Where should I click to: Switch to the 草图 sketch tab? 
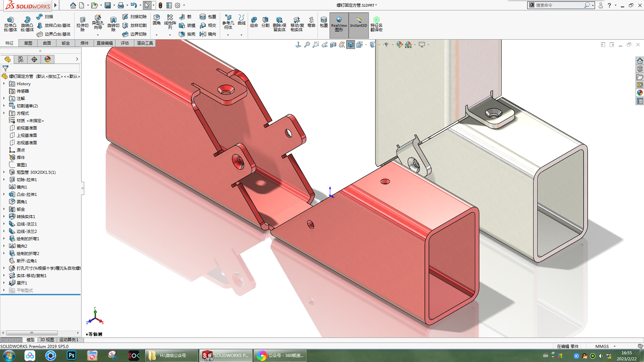[x=28, y=43]
